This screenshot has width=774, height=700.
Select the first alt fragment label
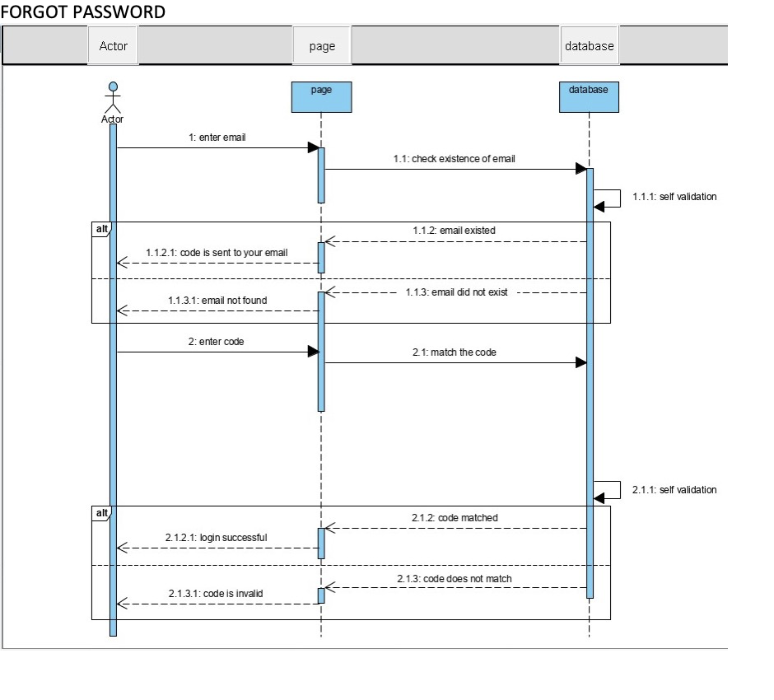click(100, 229)
